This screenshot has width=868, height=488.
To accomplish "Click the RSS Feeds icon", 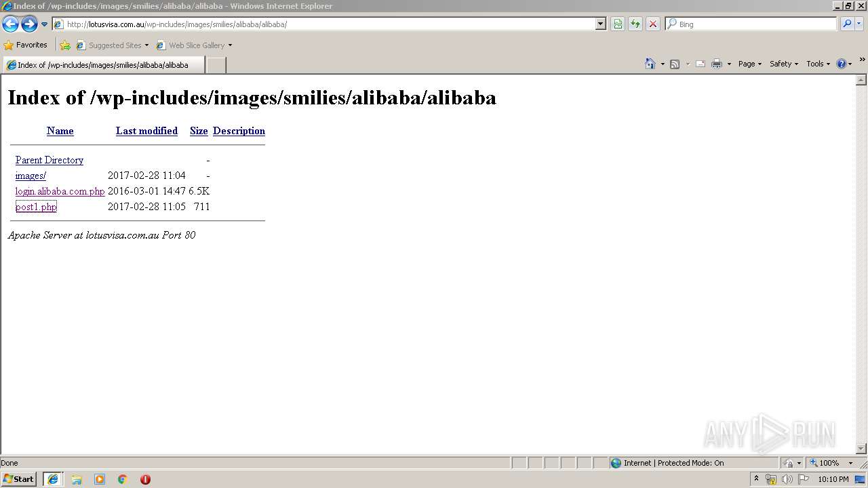I will 675,64.
